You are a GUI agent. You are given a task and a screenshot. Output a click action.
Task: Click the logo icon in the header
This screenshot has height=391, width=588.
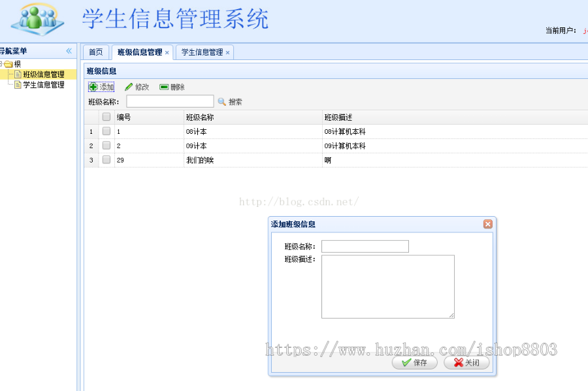tap(36, 17)
